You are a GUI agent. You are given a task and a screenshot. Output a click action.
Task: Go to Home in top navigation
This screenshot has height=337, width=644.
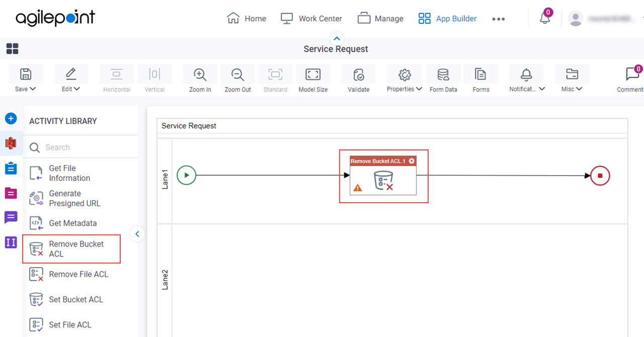pyautogui.click(x=247, y=19)
